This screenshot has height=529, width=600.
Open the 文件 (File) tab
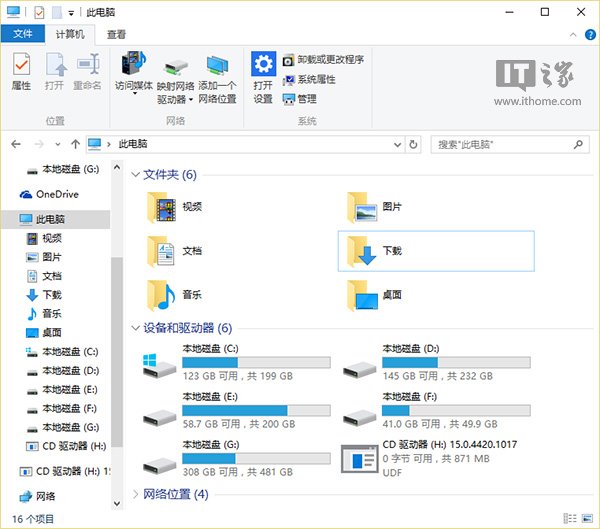click(x=22, y=33)
